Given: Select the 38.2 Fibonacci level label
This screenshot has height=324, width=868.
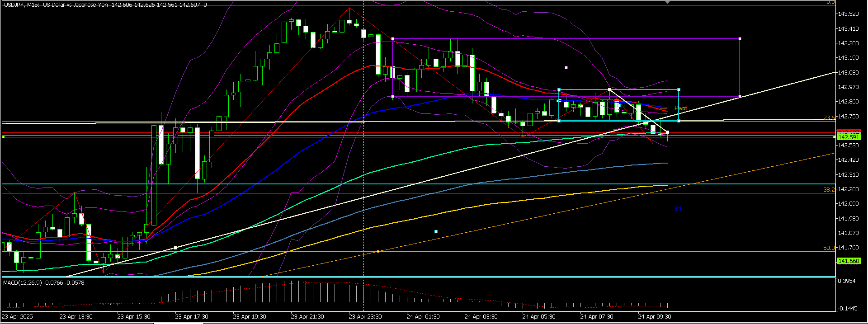Looking at the screenshot, I should [x=829, y=190].
